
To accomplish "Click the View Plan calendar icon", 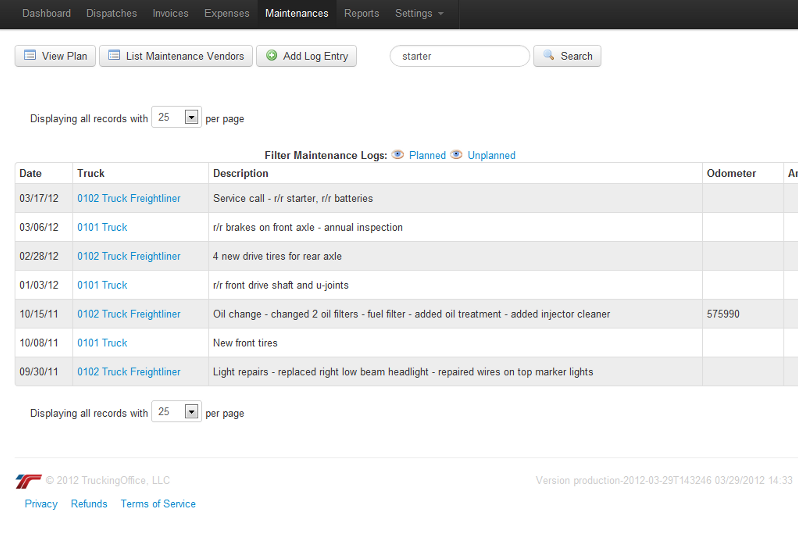I will (30, 56).
